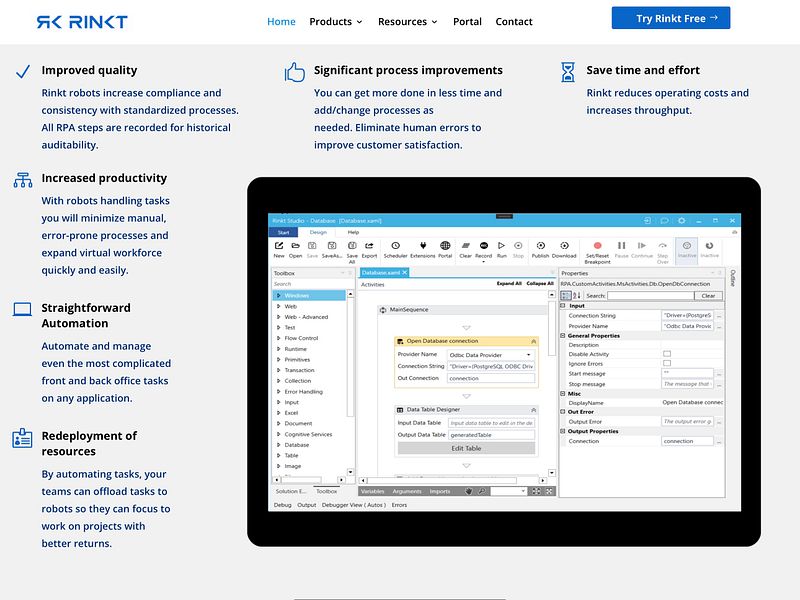Click Collapse All in Activities header

coord(540,284)
